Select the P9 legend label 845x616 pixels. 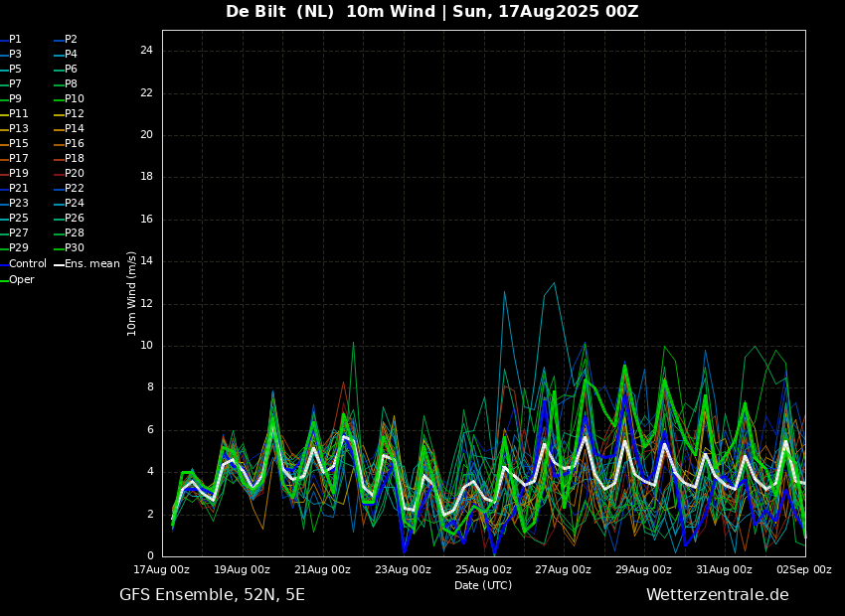(x=16, y=99)
